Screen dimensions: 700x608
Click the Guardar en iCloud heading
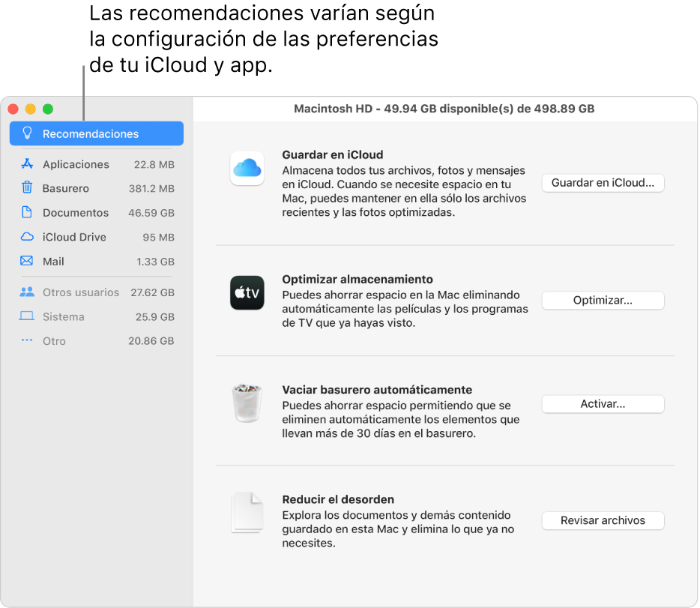[333, 154]
